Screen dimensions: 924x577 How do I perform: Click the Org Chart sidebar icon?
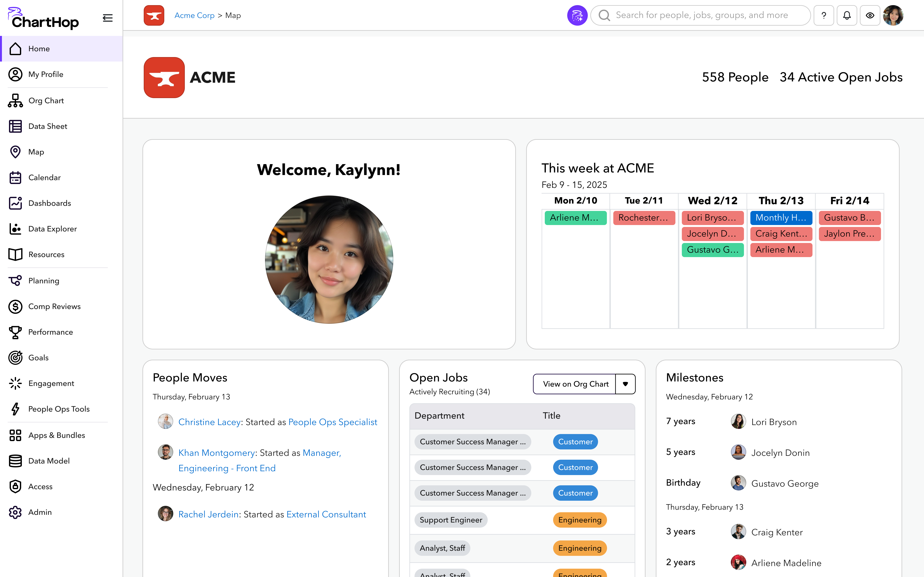15,101
